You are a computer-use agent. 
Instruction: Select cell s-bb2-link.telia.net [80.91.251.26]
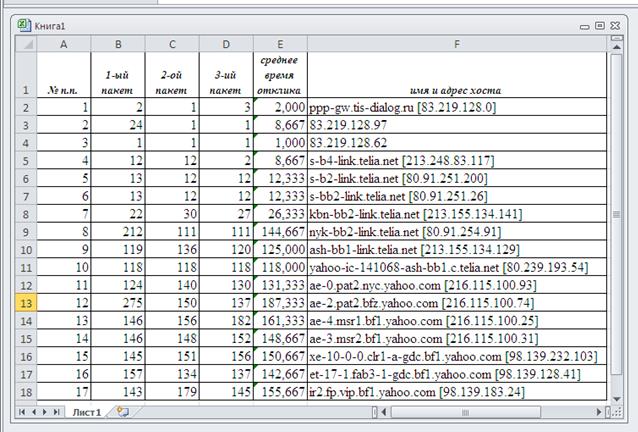point(457,196)
